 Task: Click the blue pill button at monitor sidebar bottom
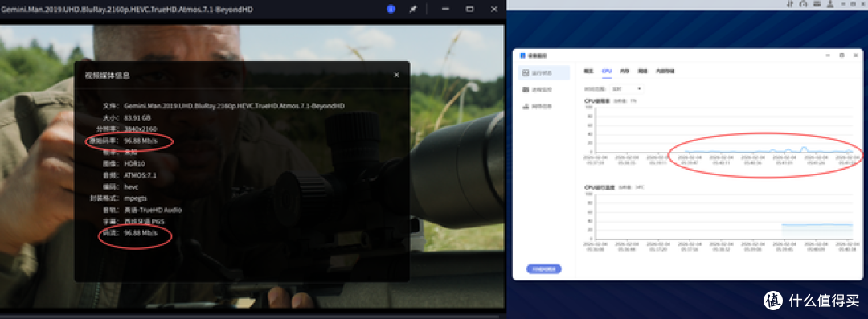coord(543,268)
